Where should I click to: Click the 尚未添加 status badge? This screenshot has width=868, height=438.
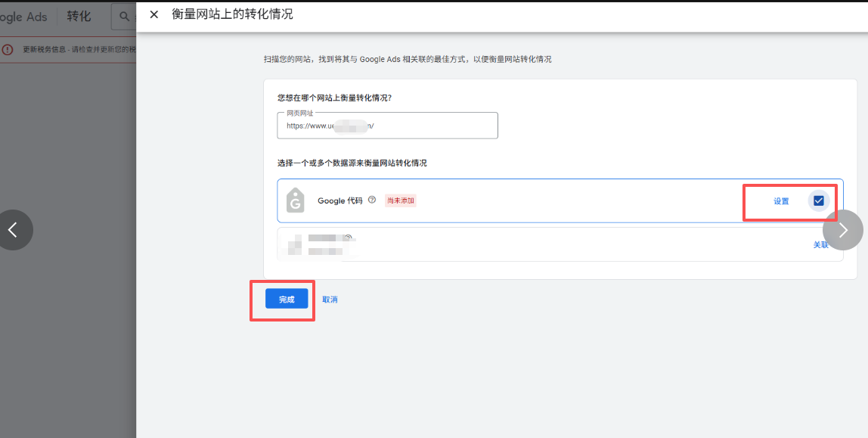(x=401, y=200)
